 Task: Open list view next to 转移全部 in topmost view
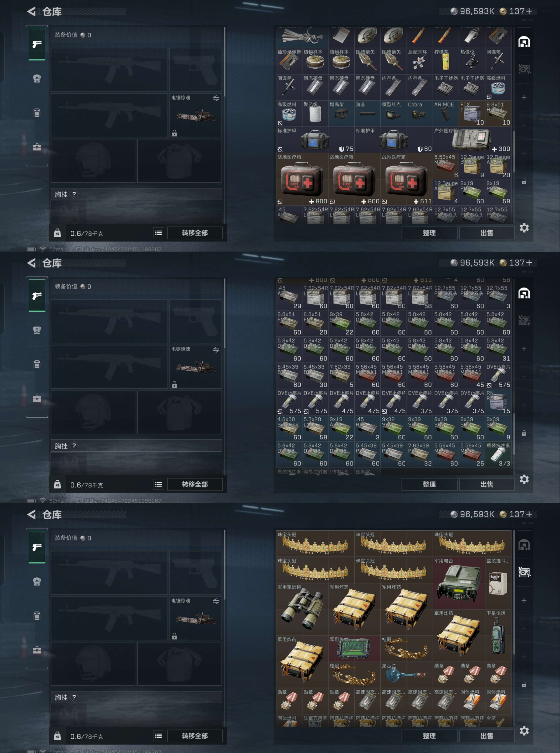click(x=158, y=233)
